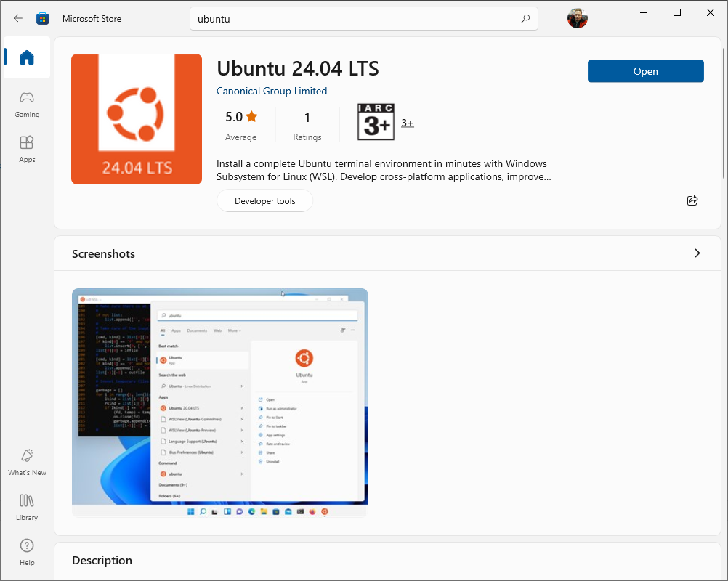Open the Apps section
This screenshot has height=581, width=728.
tap(27, 150)
